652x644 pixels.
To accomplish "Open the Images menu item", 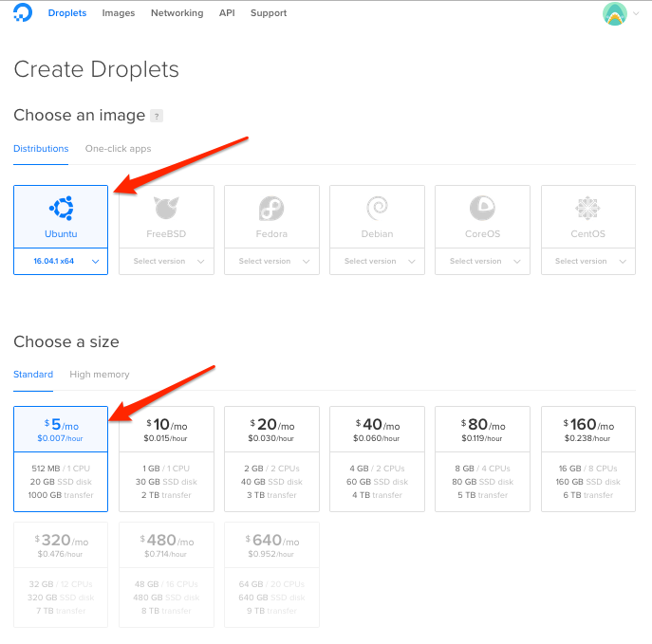I will tap(119, 13).
